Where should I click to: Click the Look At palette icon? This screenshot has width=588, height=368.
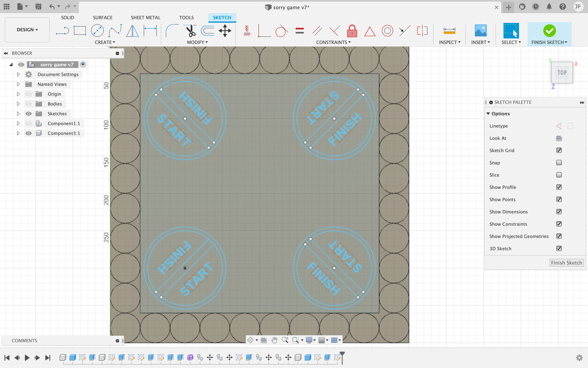[559, 138]
